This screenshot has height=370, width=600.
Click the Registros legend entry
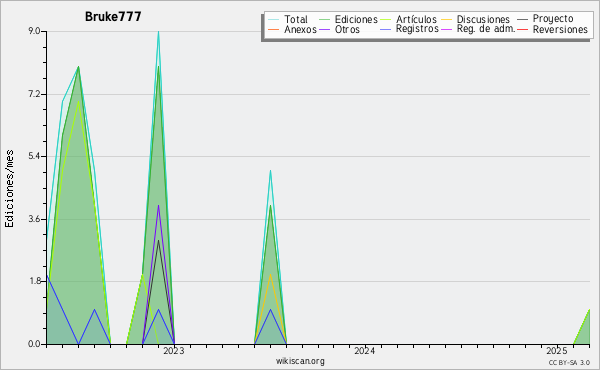[x=409, y=29]
